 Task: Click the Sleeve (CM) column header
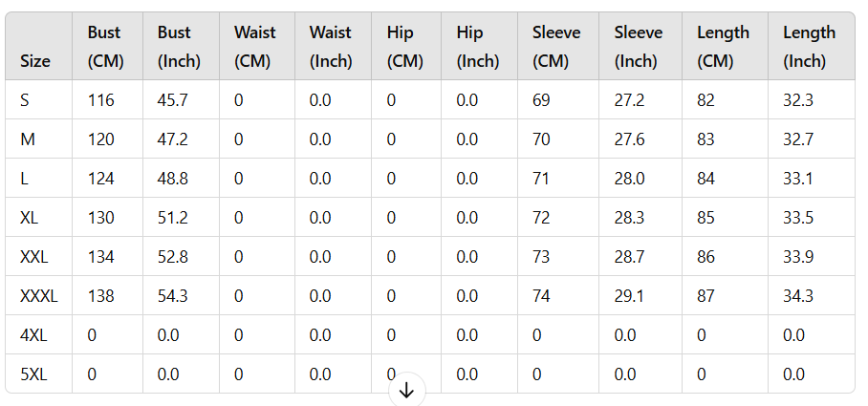point(558,47)
